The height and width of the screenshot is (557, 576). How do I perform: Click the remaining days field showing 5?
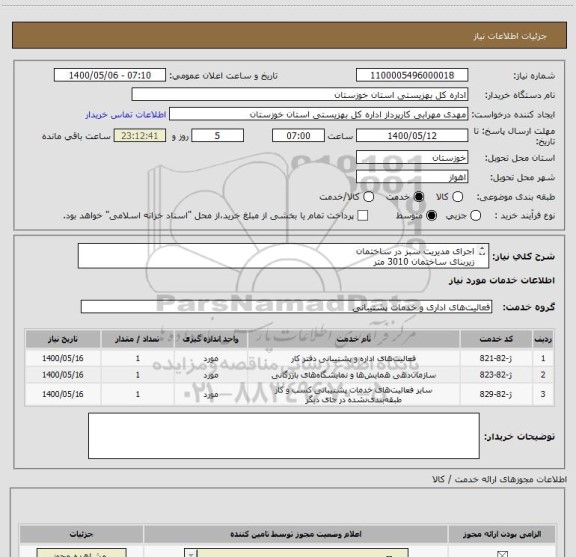point(217,136)
